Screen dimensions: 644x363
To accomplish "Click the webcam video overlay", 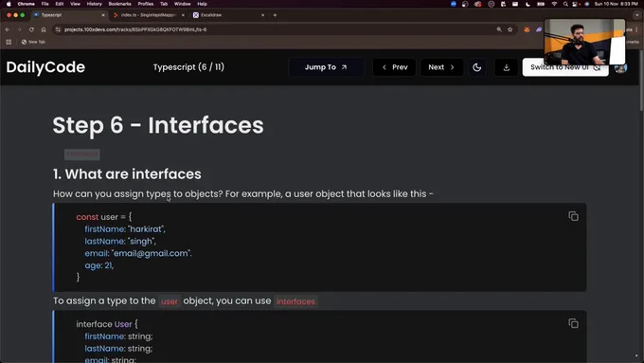I will coord(584,42).
